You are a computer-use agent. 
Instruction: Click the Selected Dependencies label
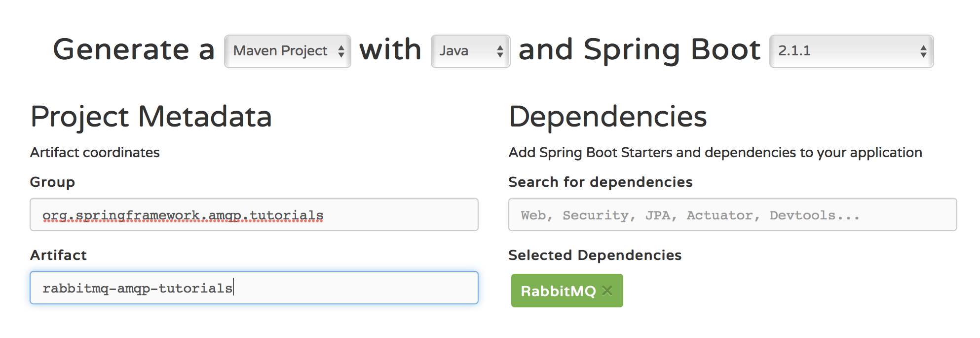click(595, 255)
